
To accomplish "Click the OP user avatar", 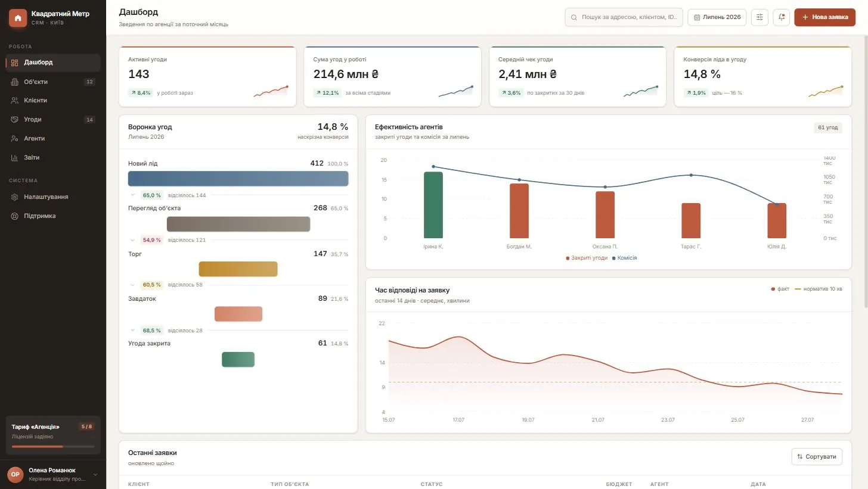I will pos(15,474).
